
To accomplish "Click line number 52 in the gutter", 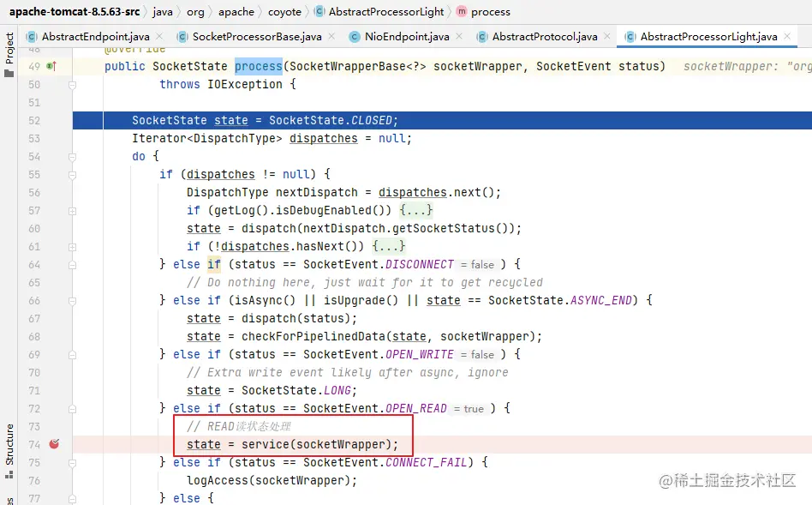I will coord(34,120).
